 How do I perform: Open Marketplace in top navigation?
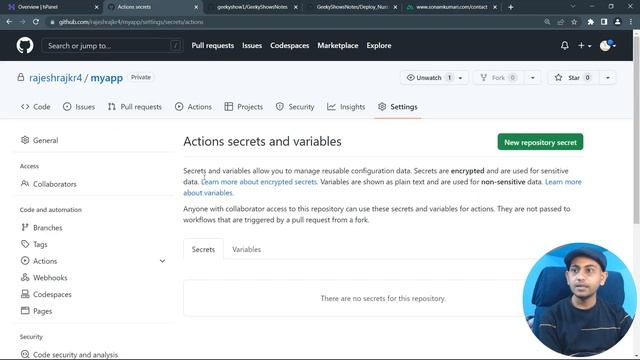coord(338,46)
